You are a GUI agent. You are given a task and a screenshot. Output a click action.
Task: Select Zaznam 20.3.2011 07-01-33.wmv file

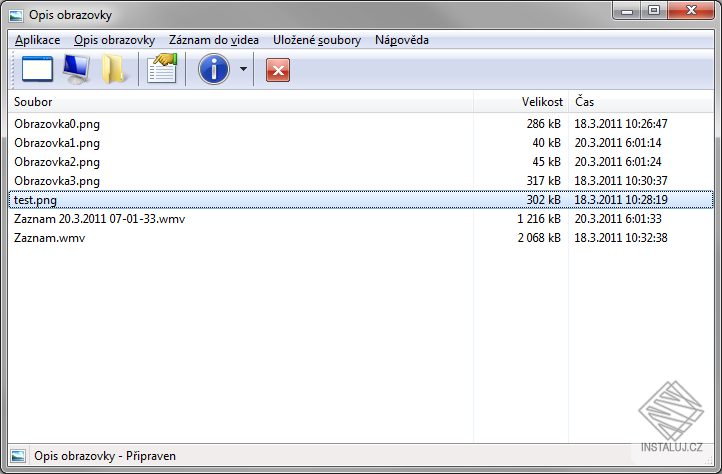tap(99, 219)
